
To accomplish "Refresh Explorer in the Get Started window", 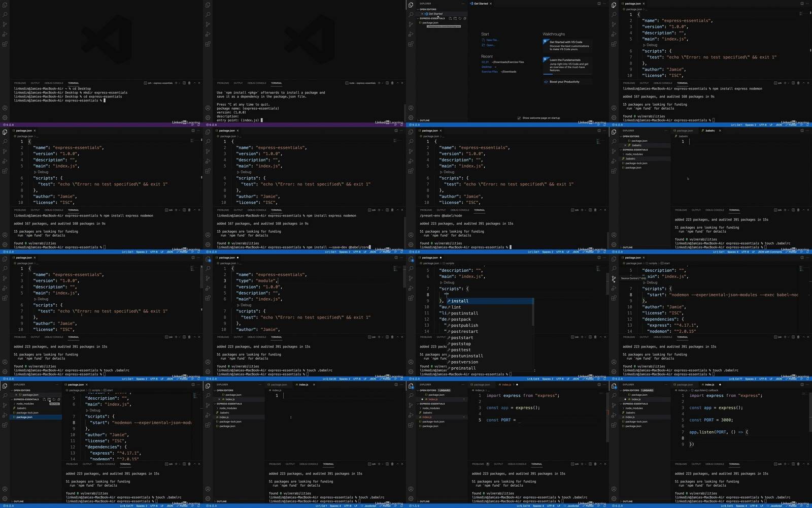I will coord(460,18).
